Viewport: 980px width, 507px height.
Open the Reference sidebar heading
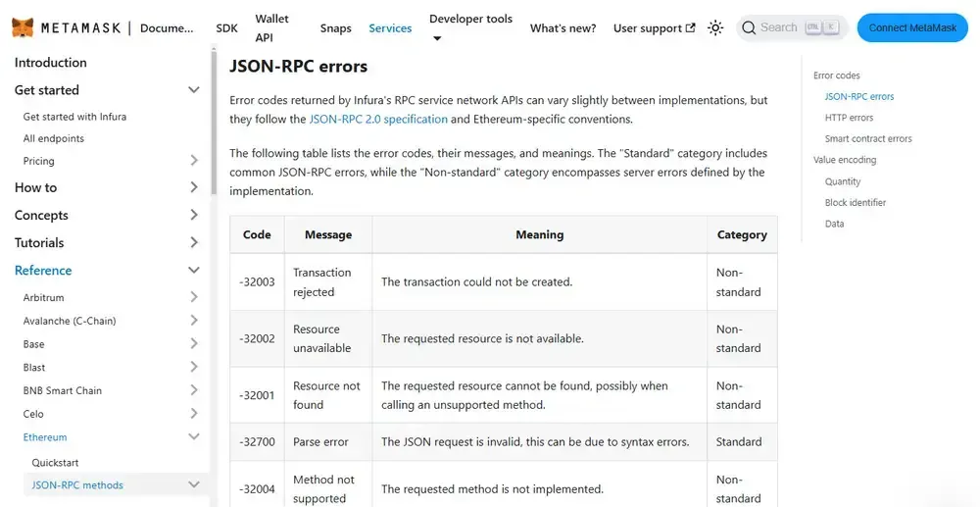43,270
